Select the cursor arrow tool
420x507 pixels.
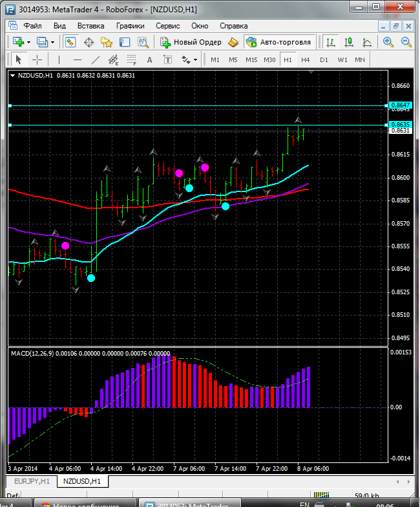pos(18,59)
